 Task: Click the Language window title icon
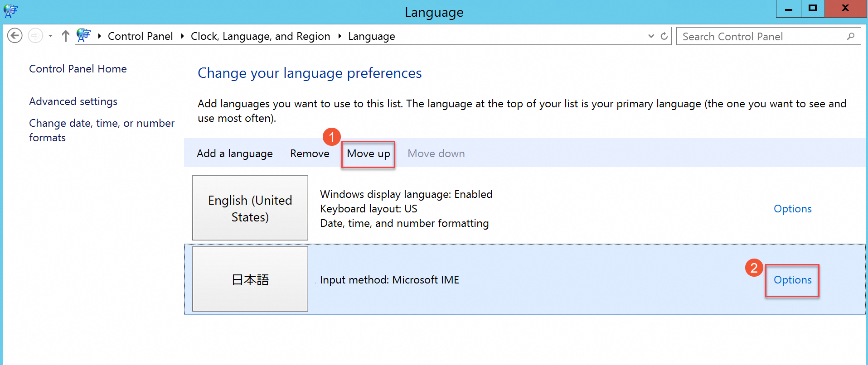click(10, 11)
